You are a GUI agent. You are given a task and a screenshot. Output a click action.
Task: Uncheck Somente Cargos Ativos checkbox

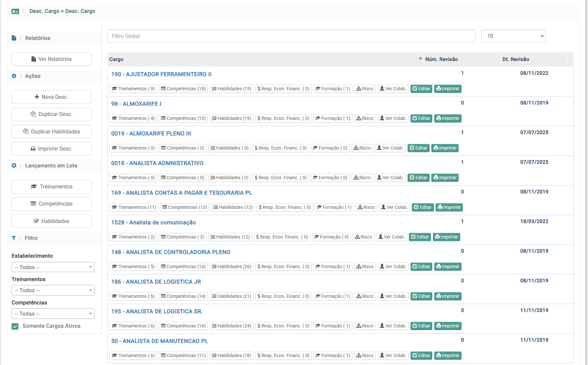pos(15,326)
